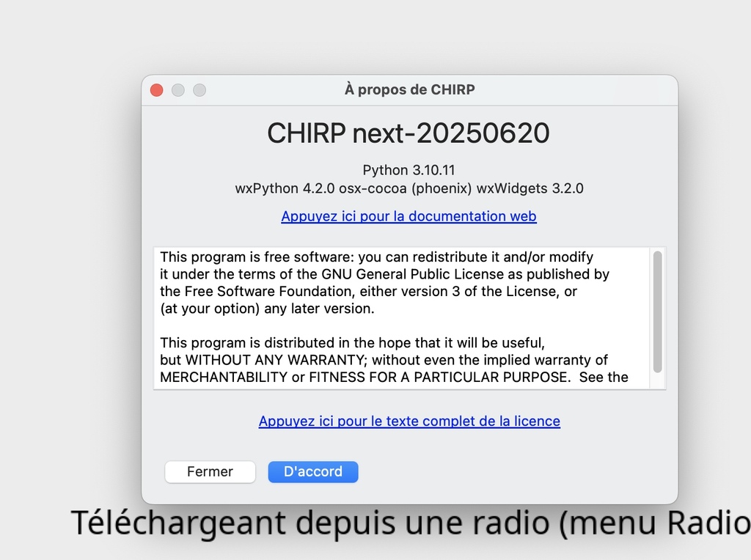This screenshot has width=751, height=560.
Task: Click the greyed minimize window button
Action: pyautogui.click(x=178, y=90)
